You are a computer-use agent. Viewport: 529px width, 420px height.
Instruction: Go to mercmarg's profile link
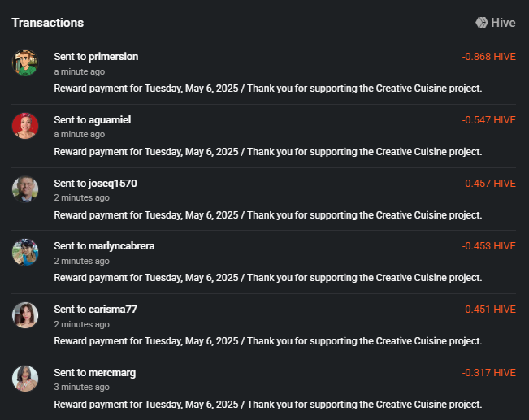point(111,373)
